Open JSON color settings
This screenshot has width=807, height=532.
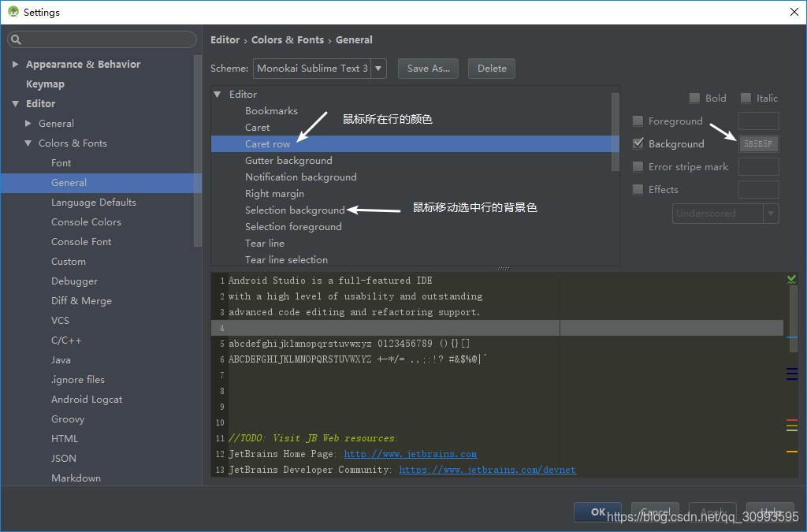(64, 459)
